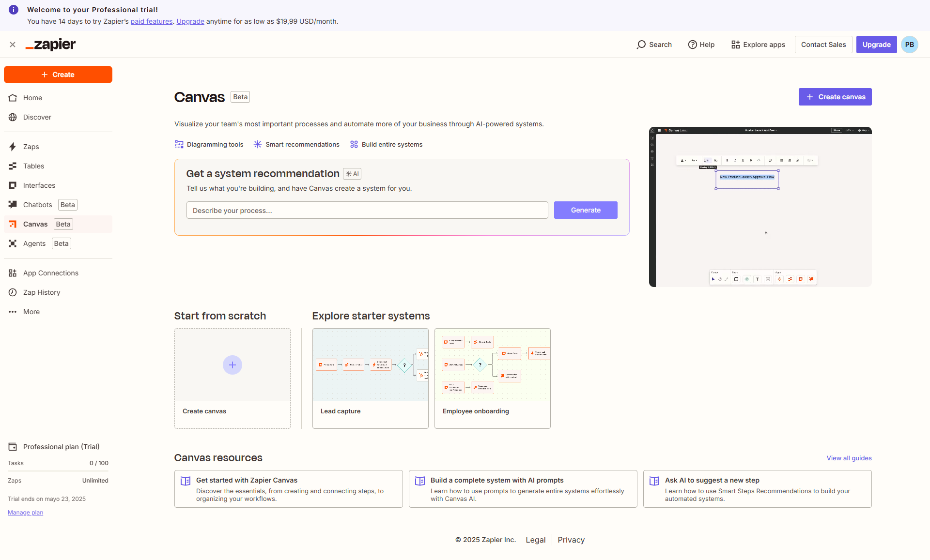Click the Search magnifier icon
Image resolution: width=930 pixels, height=560 pixels.
tap(641, 45)
